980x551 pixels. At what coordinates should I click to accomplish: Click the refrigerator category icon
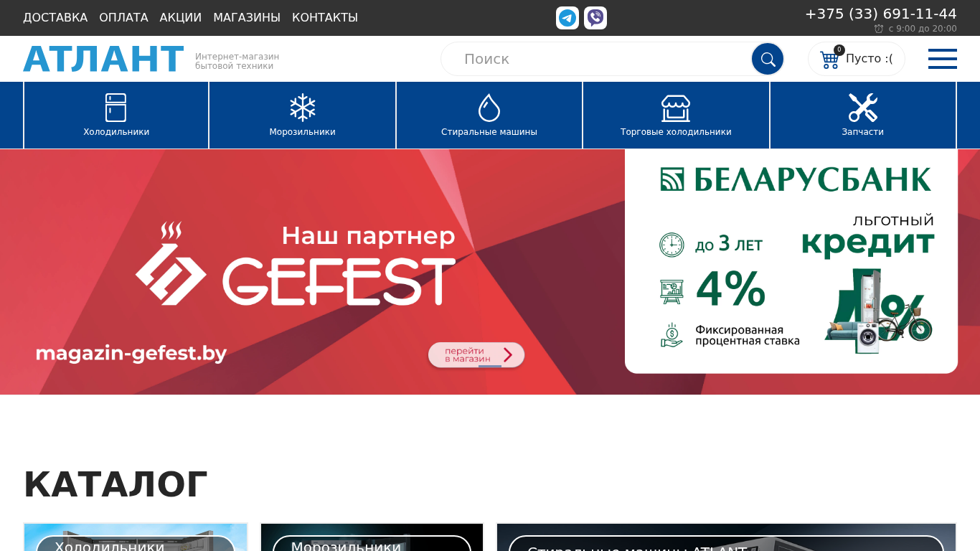click(x=116, y=108)
